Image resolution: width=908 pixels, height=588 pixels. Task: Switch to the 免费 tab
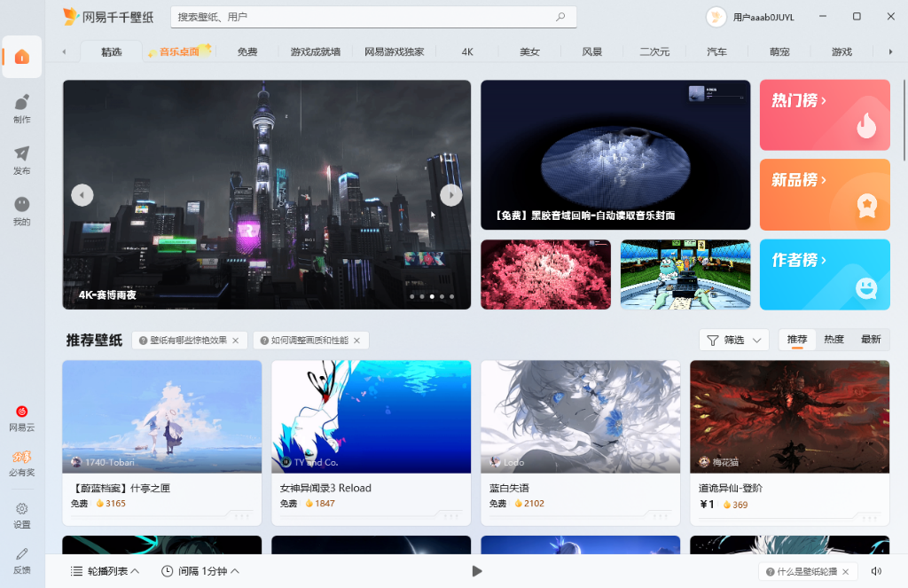coord(247,51)
